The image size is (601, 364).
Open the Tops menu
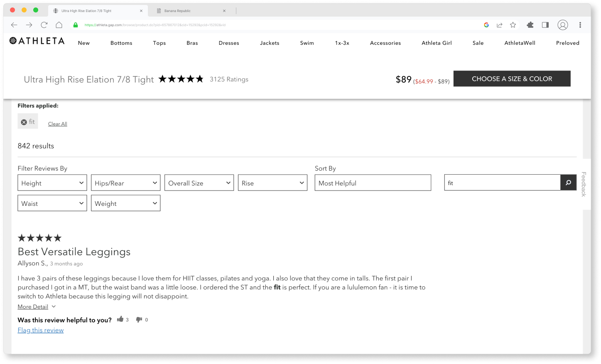pyautogui.click(x=159, y=43)
